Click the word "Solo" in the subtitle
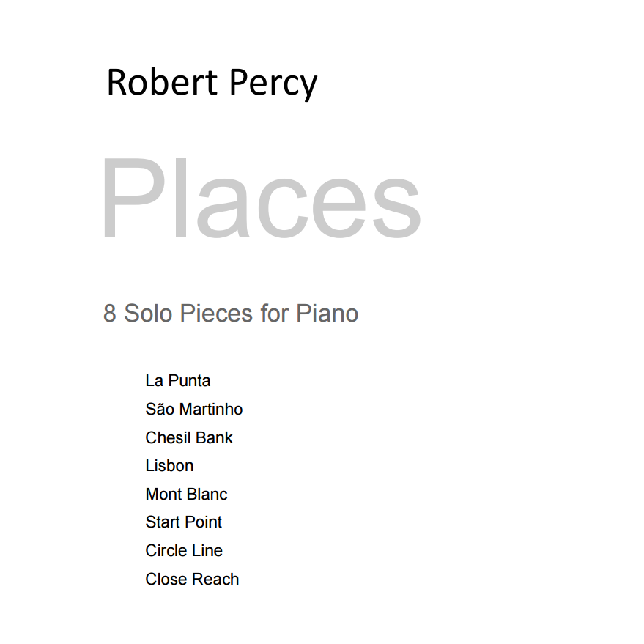Image resolution: width=644 pixels, height=644 pixels. click(x=149, y=314)
